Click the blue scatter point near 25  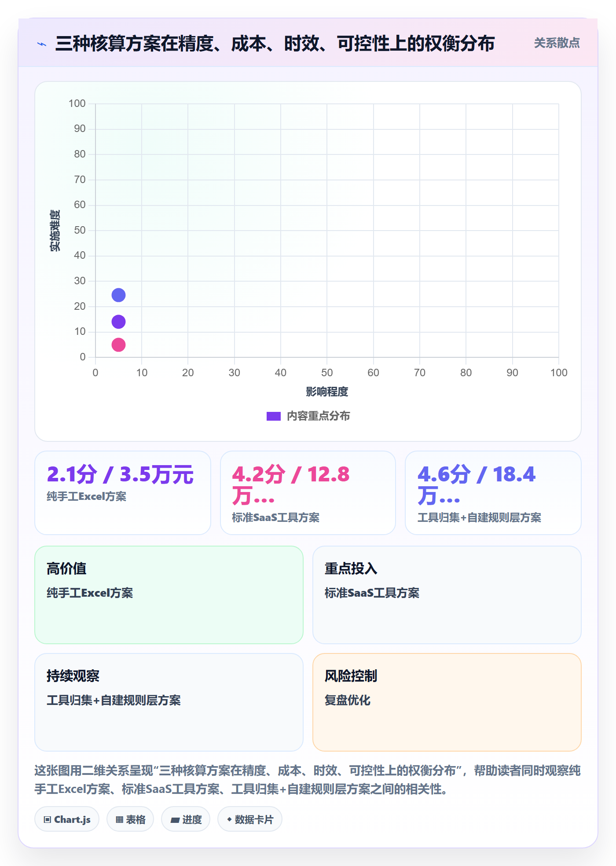point(118,295)
